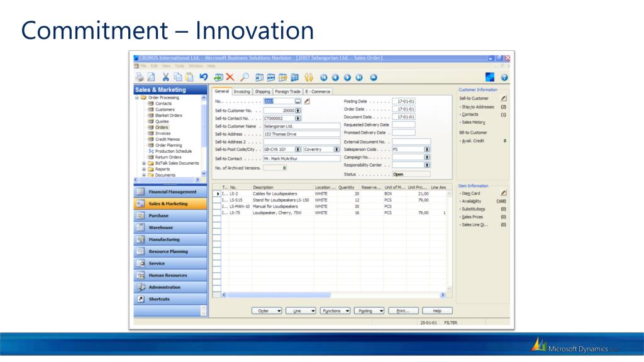Click the Print icon in the toolbar
Viewport: 644px width, 362px height.
(x=140, y=77)
